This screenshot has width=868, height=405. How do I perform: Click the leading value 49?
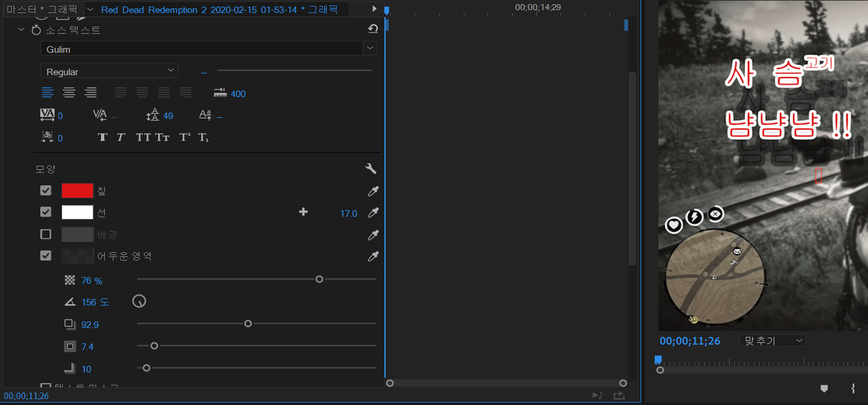[x=168, y=116]
